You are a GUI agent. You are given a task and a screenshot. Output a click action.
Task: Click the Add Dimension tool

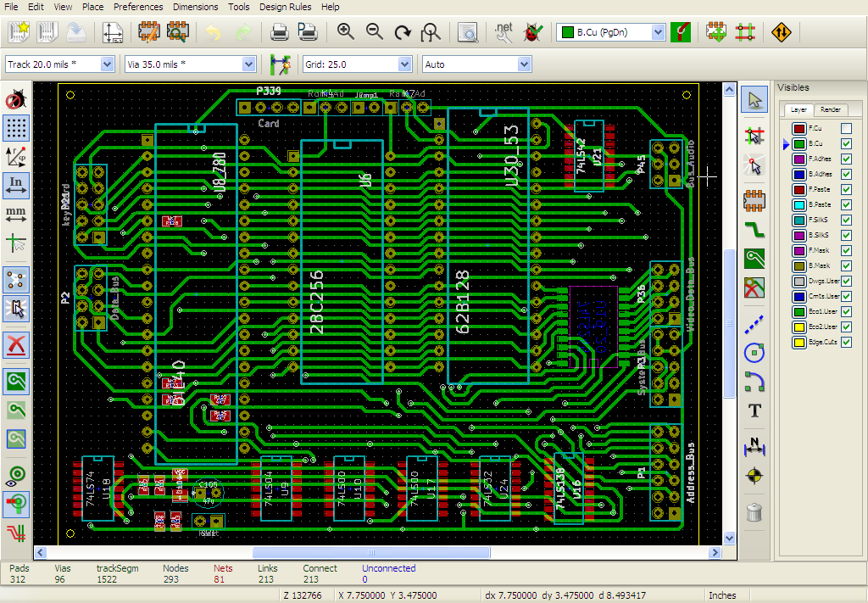coord(754,445)
